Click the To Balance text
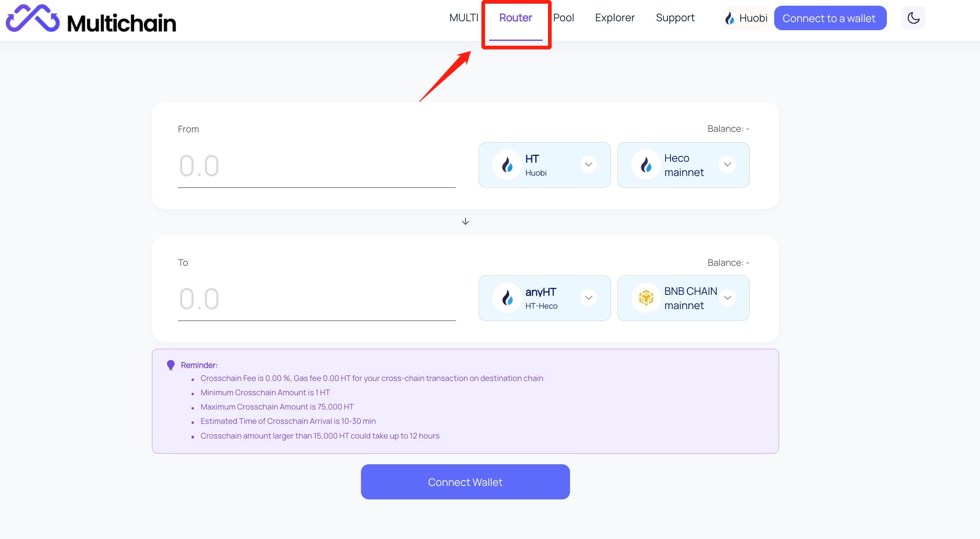 coord(728,263)
